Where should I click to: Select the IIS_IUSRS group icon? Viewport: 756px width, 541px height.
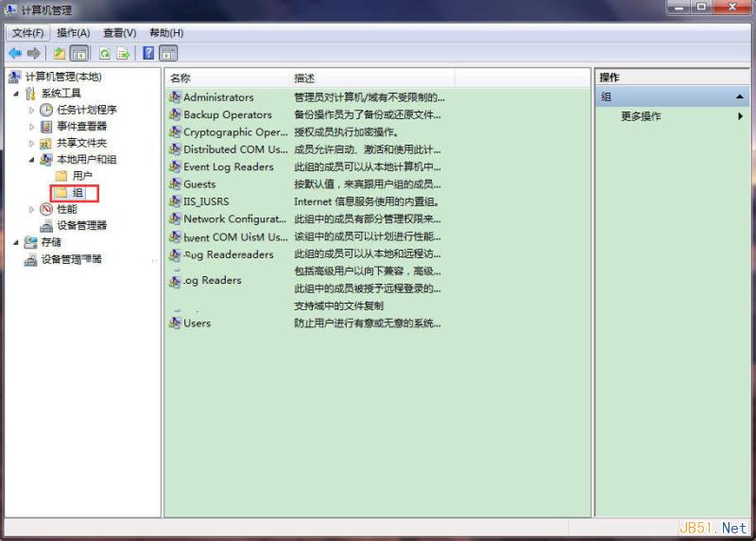175,201
